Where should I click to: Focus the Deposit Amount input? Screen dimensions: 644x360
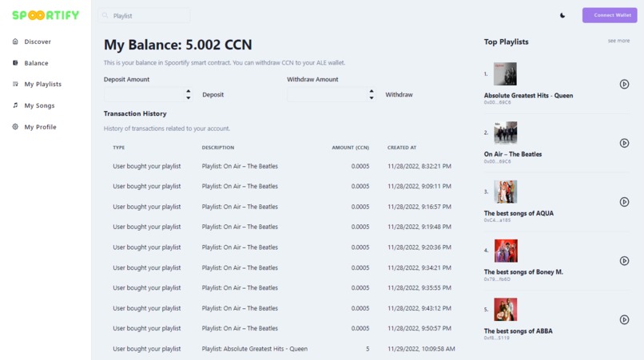pyautogui.click(x=144, y=94)
